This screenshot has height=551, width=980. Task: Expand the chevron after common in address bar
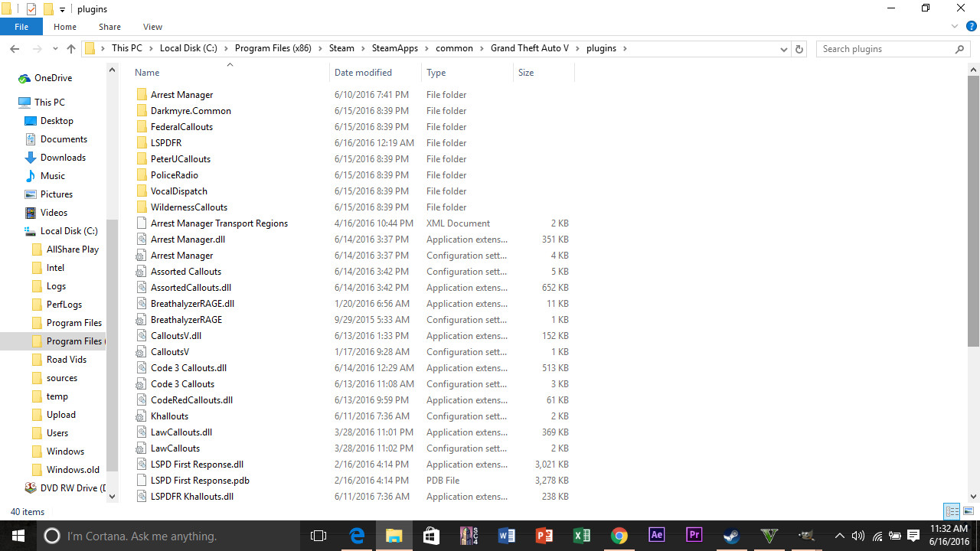point(482,48)
